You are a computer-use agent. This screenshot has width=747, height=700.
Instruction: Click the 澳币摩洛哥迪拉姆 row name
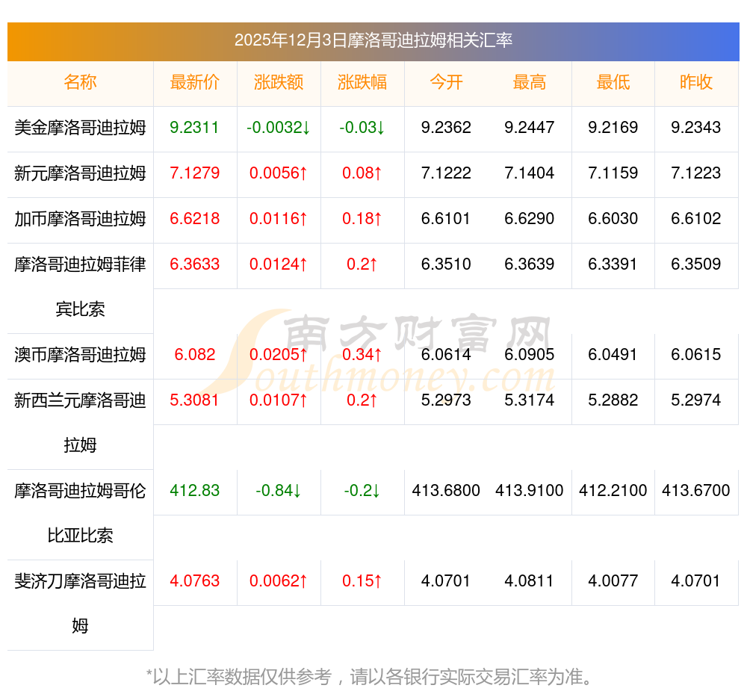tap(80, 355)
